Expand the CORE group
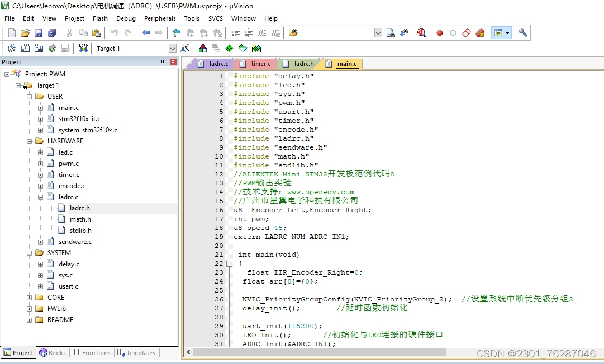 [29, 298]
